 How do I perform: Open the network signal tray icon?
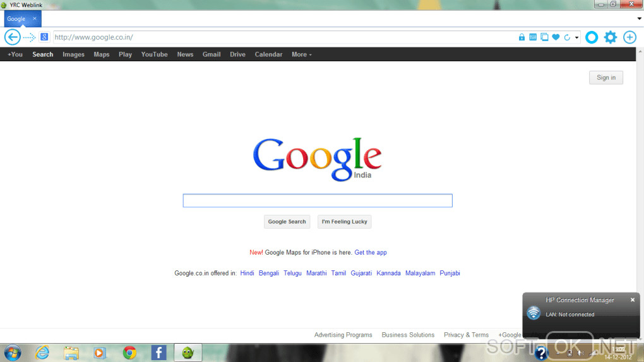pos(593,353)
